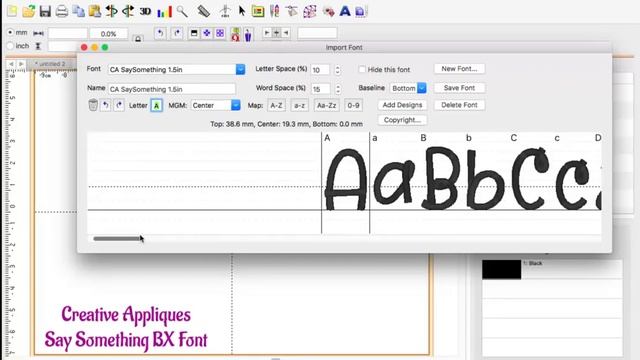640x360 pixels.
Task: Choose the center alignment toggle button
Action: click(x=276, y=33)
